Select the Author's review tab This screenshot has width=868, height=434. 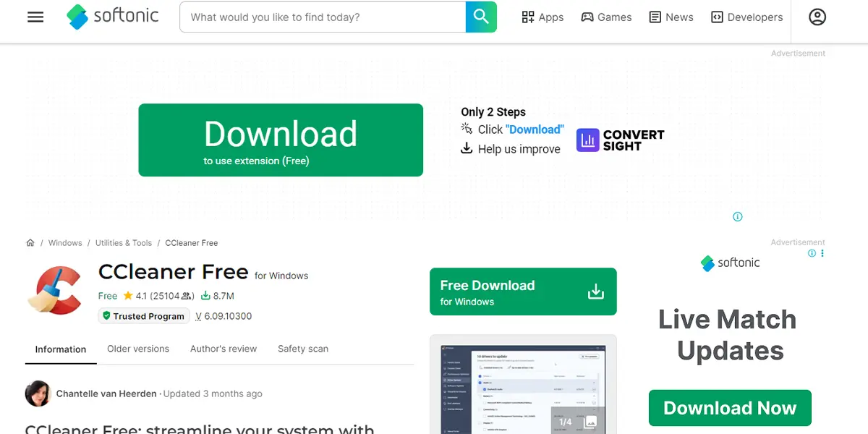click(224, 349)
